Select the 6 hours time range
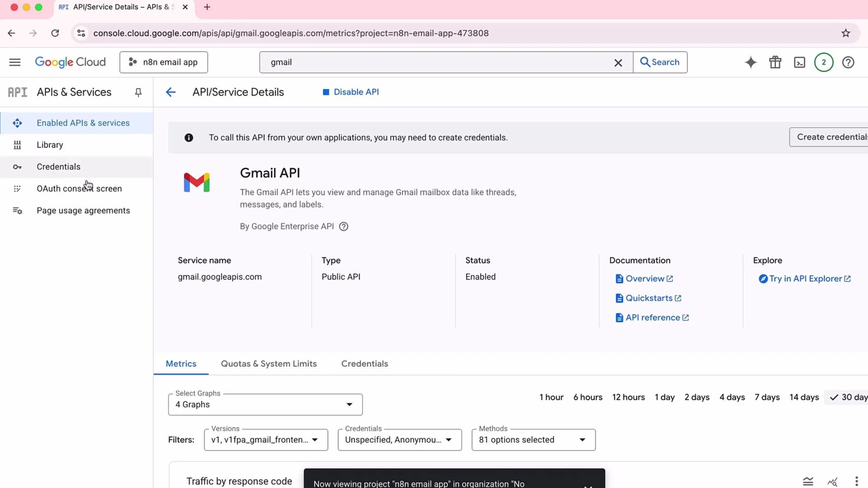The height and width of the screenshot is (488, 868). pos(588,397)
